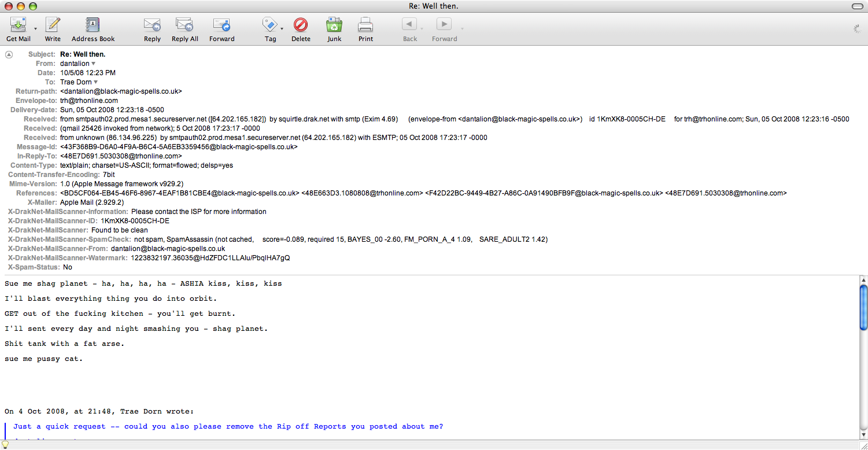Print this email

click(x=365, y=25)
